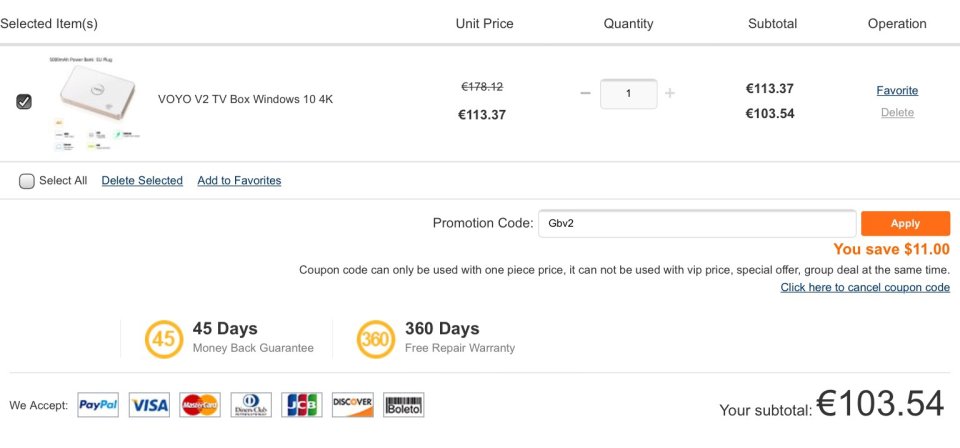Delete the VOYO V2 item
Image resolution: width=960 pixels, height=448 pixels.
pos(898,113)
